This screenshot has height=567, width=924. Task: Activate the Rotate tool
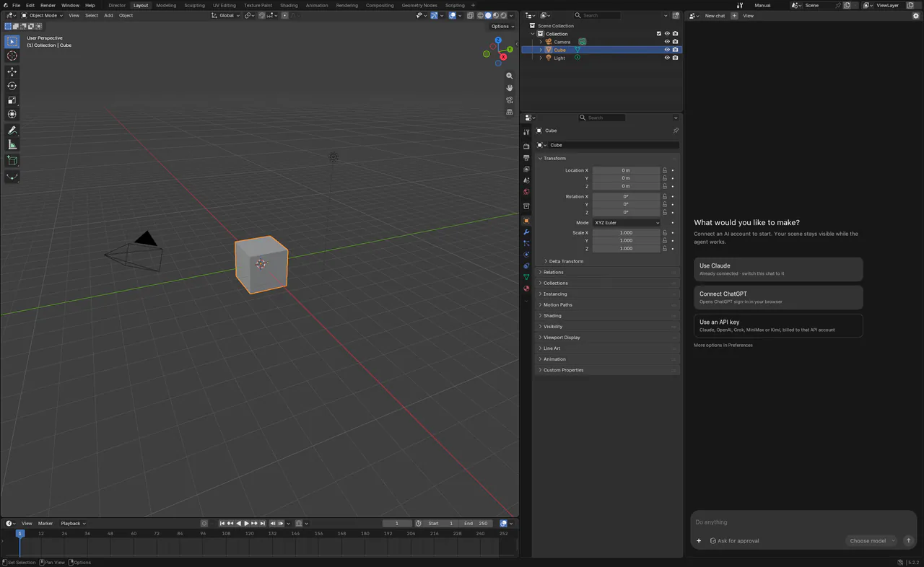pyautogui.click(x=12, y=86)
